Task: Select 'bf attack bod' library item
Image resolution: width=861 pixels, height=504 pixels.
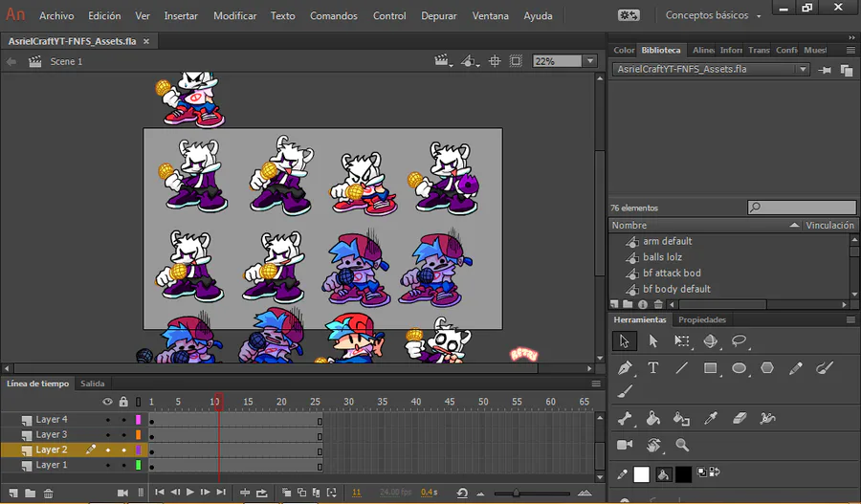Action: pyautogui.click(x=672, y=274)
